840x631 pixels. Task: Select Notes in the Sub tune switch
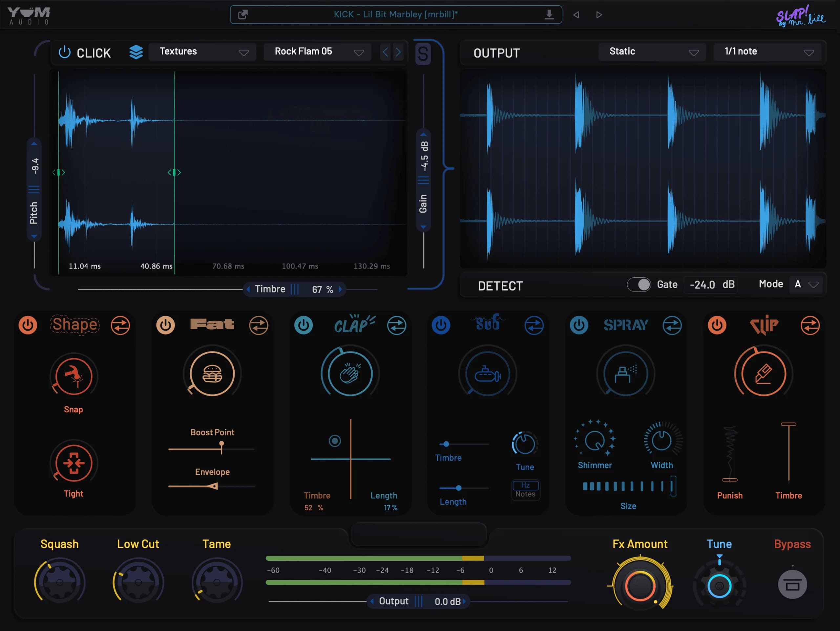tap(525, 494)
